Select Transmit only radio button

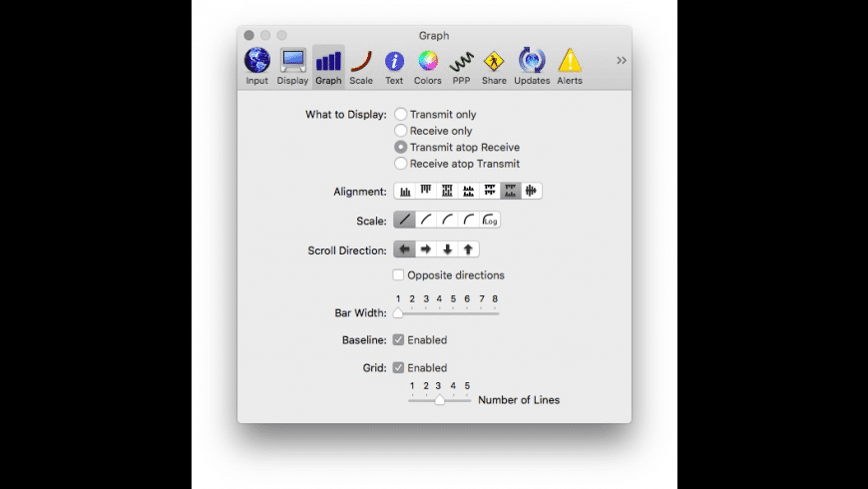click(x=400, y=114)
